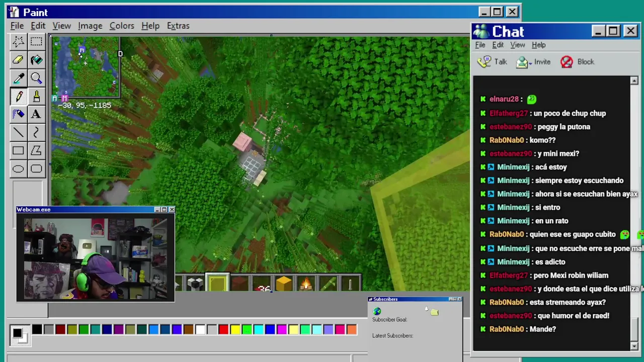Choose the magenta color swatch
The width and height of the screenshot is (644, 362).
pyautogui.click(x=282, y=330)
